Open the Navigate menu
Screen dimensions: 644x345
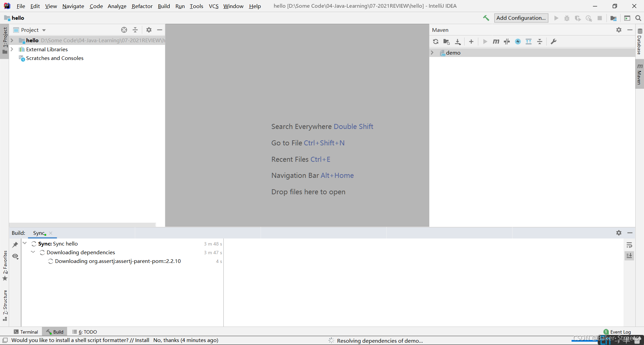click(x=73, y=6)
